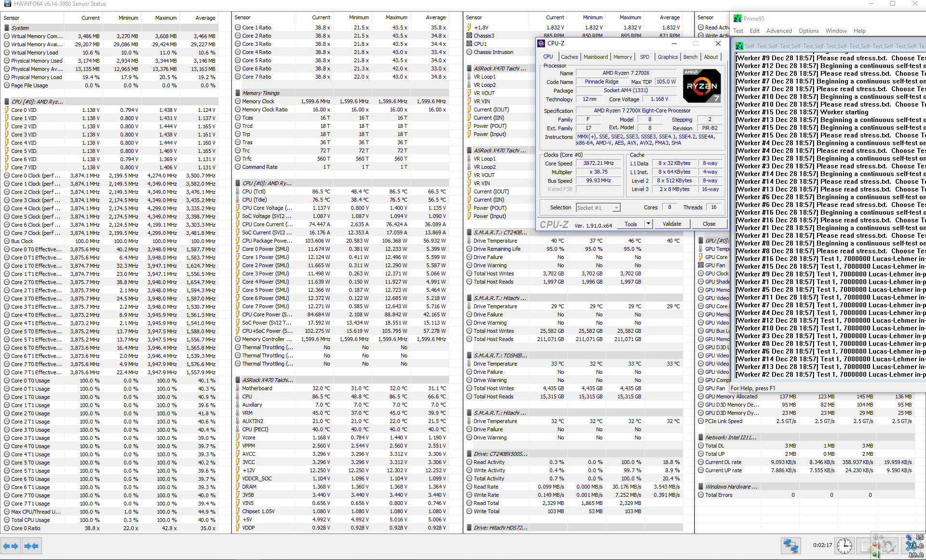Click the CPU-Z window title icon
The height and width of the screenshot is (560, 926).
pos(541,43)
